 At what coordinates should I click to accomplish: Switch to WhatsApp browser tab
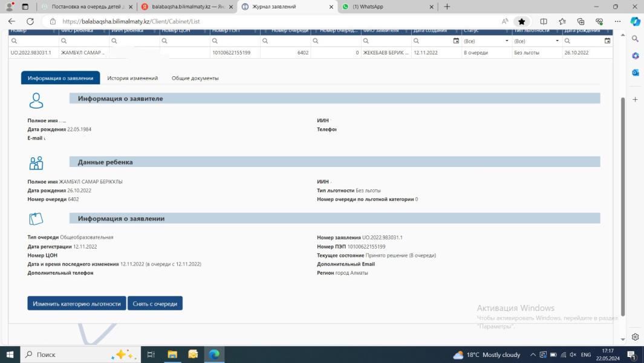[387, 7]
